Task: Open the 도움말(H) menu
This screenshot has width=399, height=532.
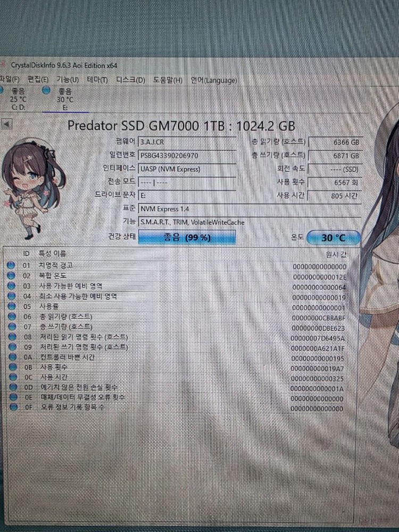Action: pos(168,80)
